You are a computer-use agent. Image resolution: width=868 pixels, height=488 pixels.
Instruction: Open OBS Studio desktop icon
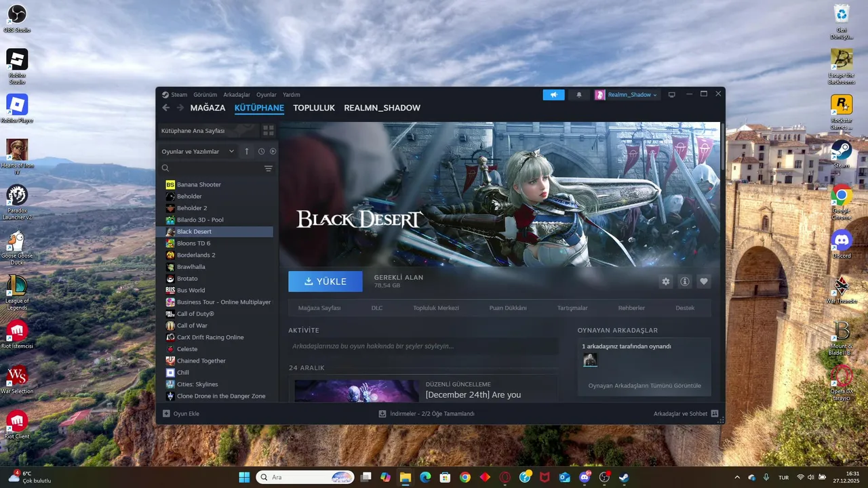tap(17, 18)
